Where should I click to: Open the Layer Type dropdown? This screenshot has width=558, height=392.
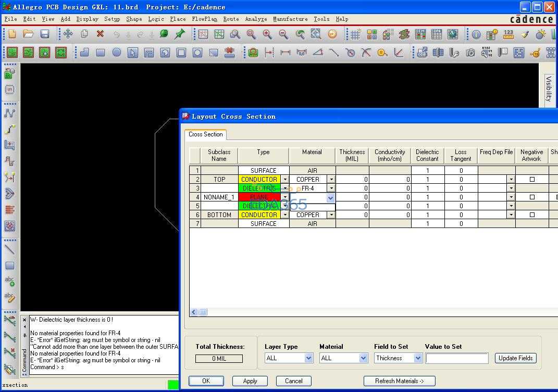click(x=308, y=358)
